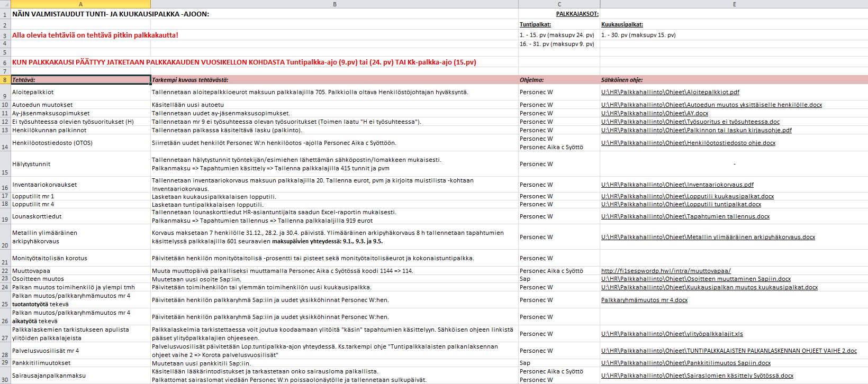The image size is (868, 384).
Task: Select the Sairausajanpalkanmaksu cell
Action: click(x=80, y=376)
